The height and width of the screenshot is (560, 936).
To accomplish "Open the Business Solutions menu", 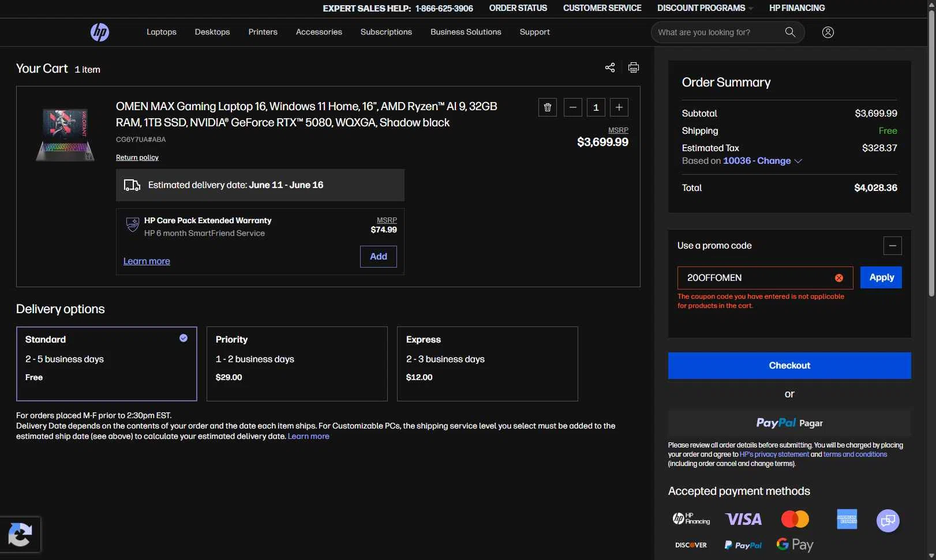I will pos(466,32).
